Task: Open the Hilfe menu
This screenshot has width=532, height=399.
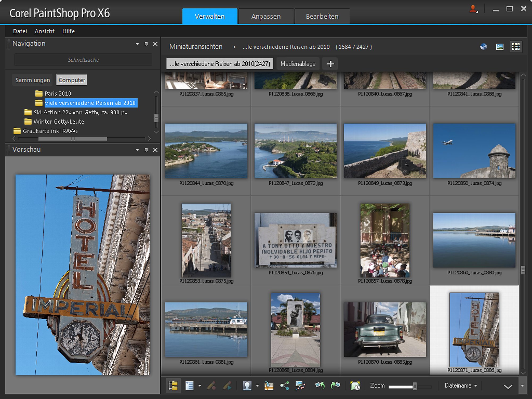Action: click(x=68, y=31)
